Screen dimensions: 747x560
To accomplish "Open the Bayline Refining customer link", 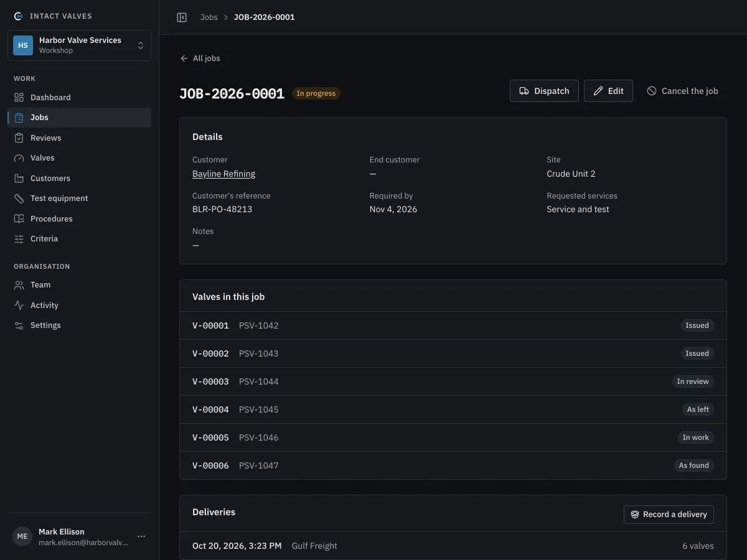I will pos(223,174).
